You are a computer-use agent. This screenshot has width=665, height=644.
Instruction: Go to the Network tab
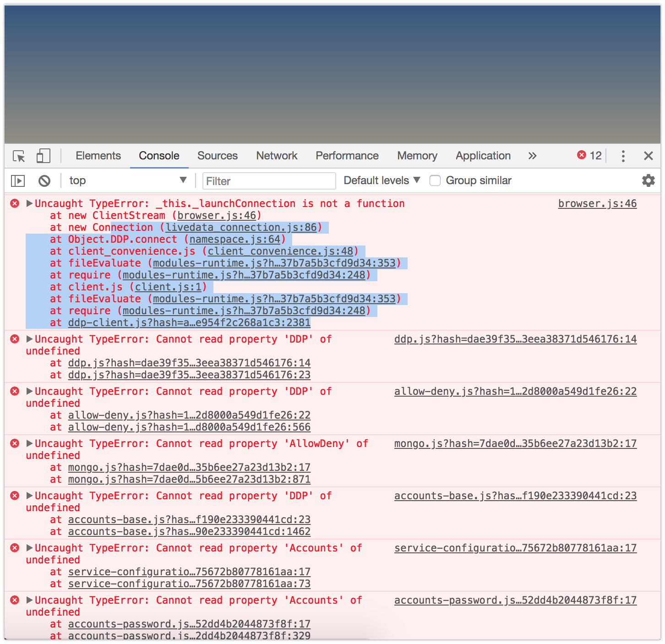[x=277, y=156]
